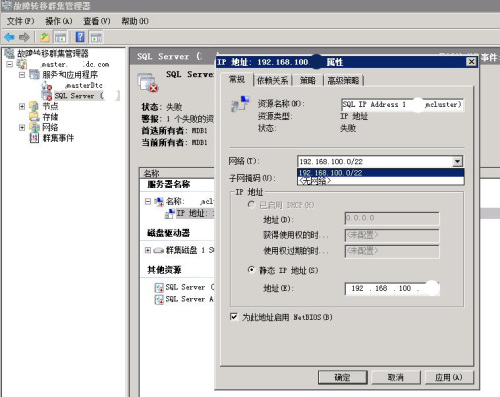Collapse the 服务和应用程序 tree node
500x397 pixels.
22,75
